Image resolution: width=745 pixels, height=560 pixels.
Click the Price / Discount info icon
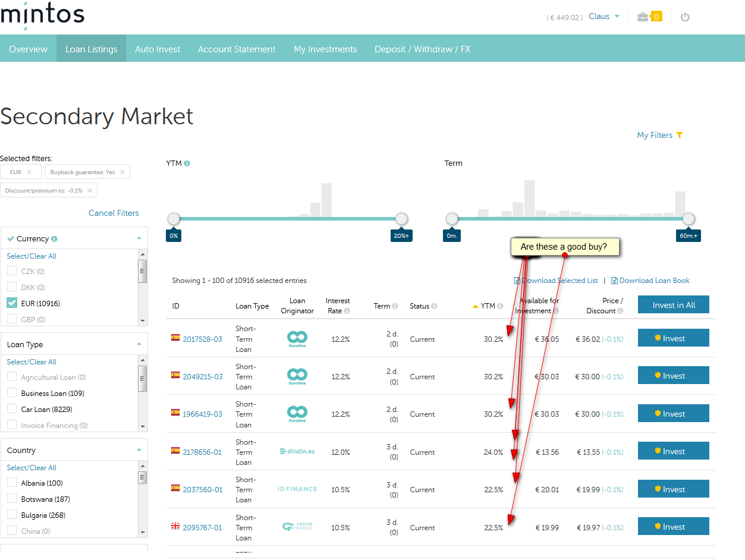(x=621, y=311)
